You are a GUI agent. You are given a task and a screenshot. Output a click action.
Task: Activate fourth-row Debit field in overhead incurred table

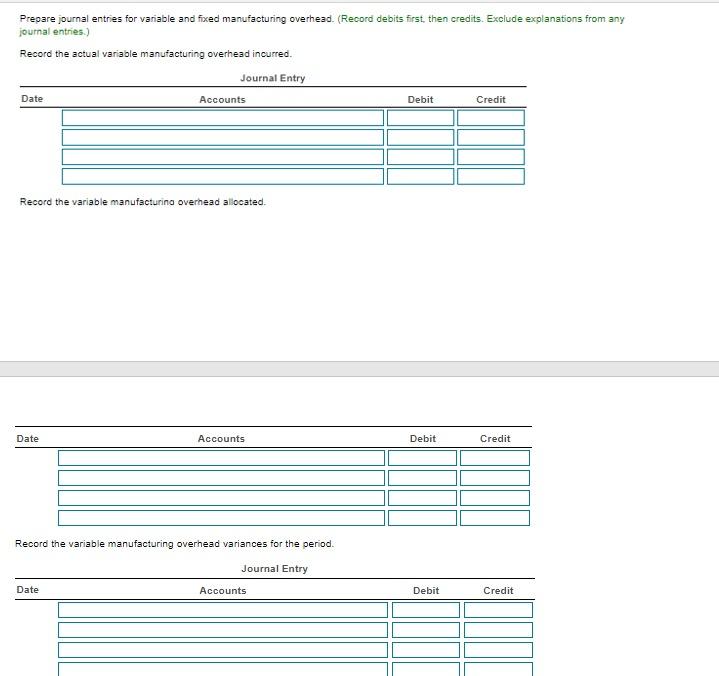(420, 177)
